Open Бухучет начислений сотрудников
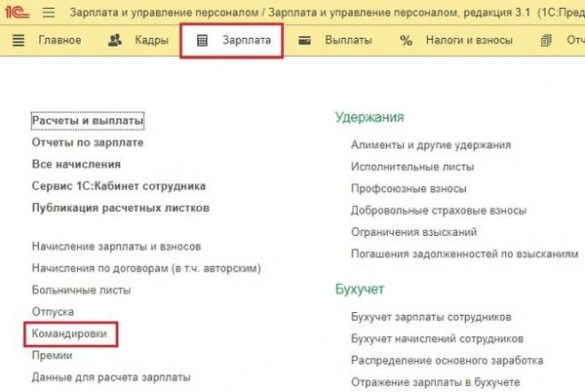 pyautogui.click(x=437, y=338)
